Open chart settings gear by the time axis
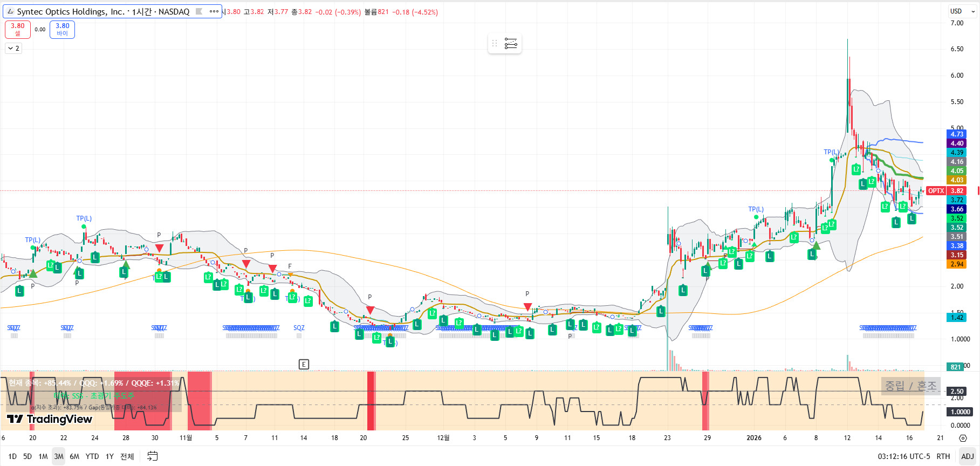Image resolution: width=980 pixels, height=466 pixels. pyautogui.click(x=963, y=438)
